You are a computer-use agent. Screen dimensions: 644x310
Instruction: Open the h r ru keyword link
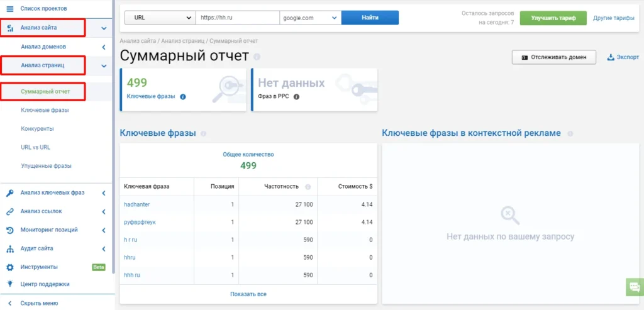click(131, 240)
